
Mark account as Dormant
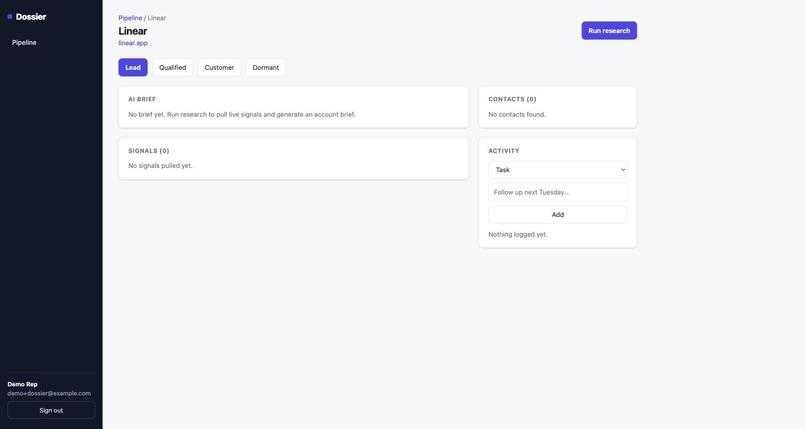(266, 67)
